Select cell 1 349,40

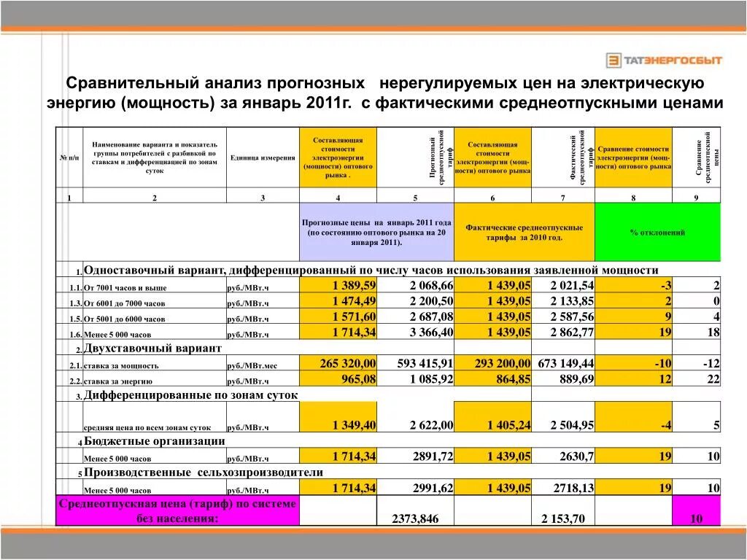(338, 417)
